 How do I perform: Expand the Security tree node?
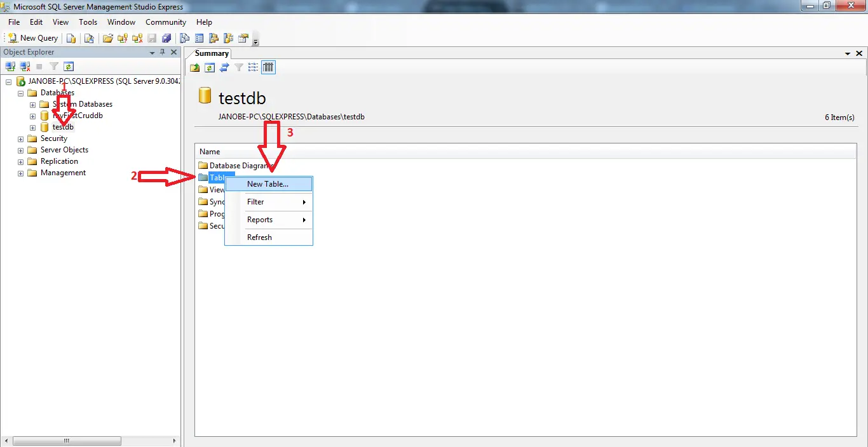tap(21, 138)
